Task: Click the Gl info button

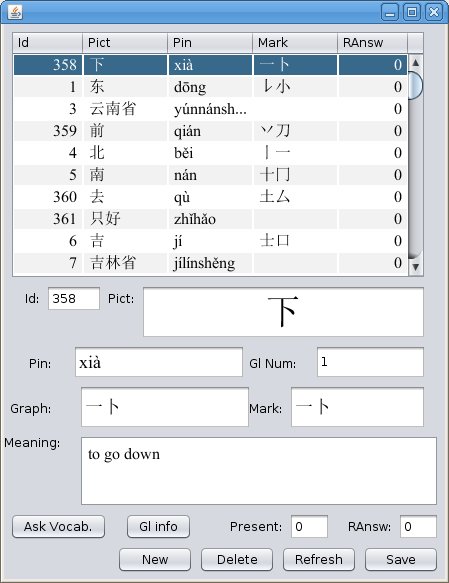Action: (158, 526)
